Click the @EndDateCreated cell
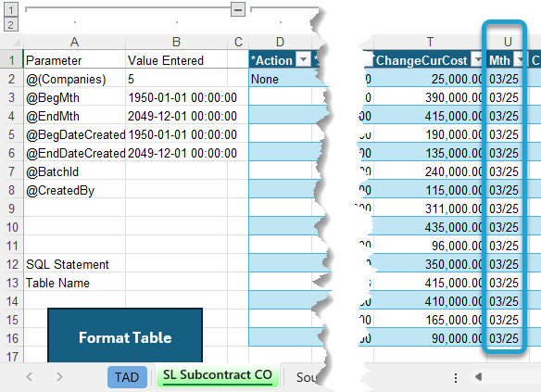 point(74,153)
